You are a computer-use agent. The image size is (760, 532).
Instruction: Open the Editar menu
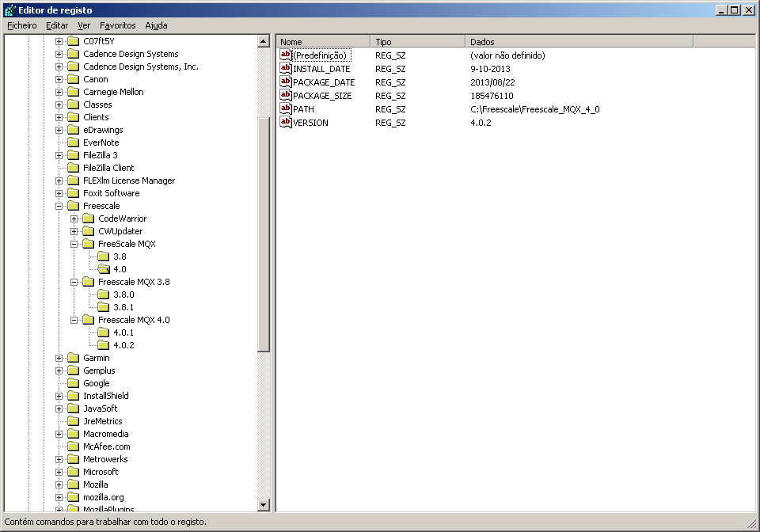(57, 25)
